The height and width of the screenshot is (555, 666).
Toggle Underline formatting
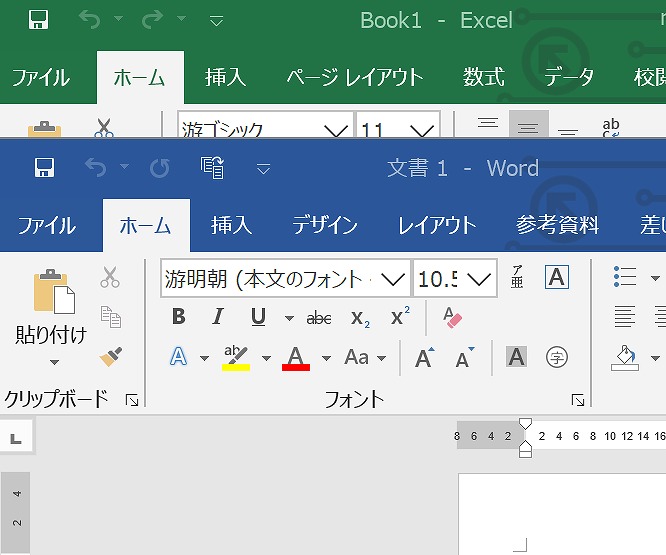coord(258,317)
